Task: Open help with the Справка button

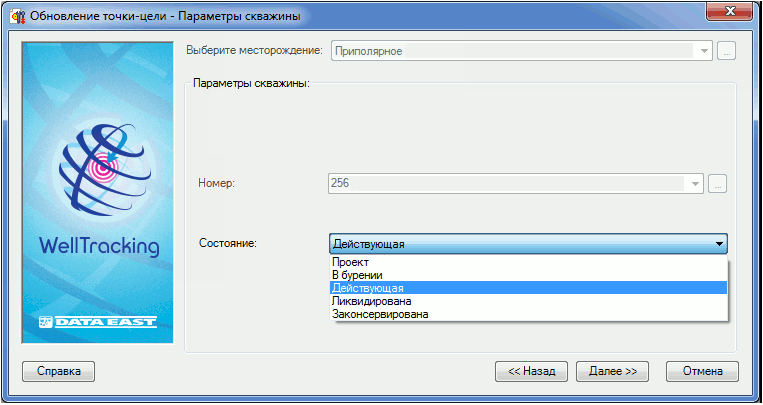Action: (x=58, y=371)
